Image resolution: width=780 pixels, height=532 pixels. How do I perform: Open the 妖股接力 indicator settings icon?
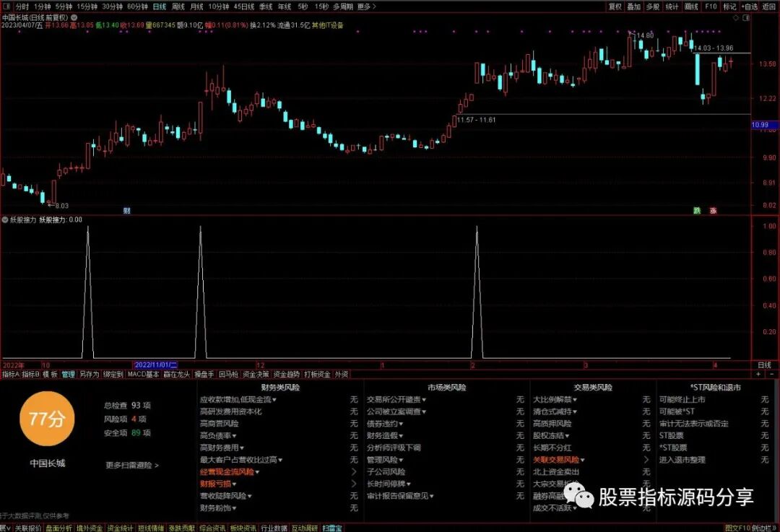coord(5,219)
